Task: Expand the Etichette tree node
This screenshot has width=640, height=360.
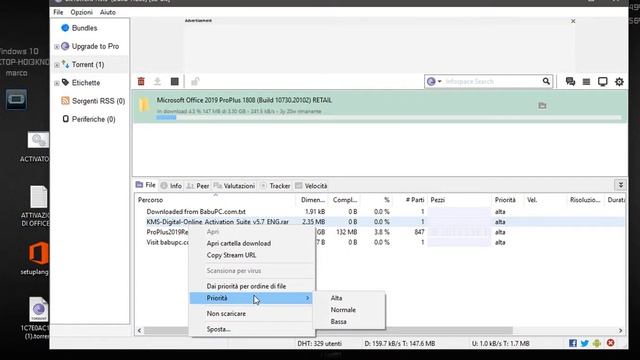Action: pos(57,83)
